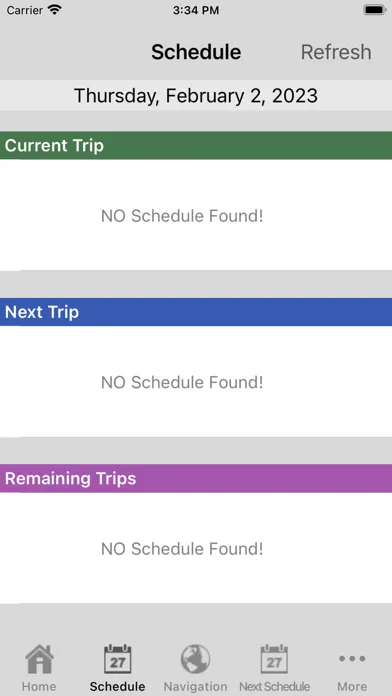Click the purple Remaining Trips header
This screenshot has height=696, width=392.
point(196,478)
